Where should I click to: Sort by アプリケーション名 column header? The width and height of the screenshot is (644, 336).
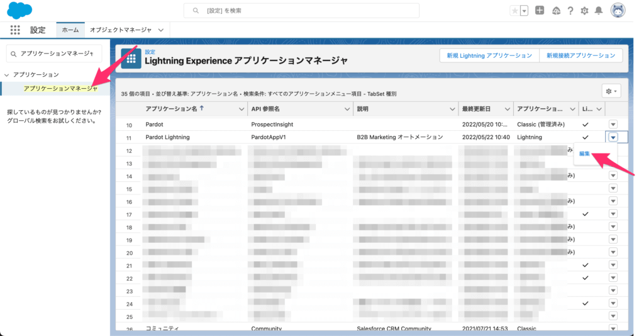point(171,109)
